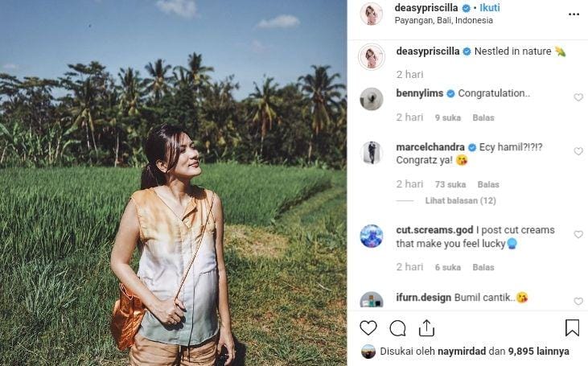This screenshot has height=366, width=588.
Task: Reply to bennylims with Balas
Action: click(483, 117)
